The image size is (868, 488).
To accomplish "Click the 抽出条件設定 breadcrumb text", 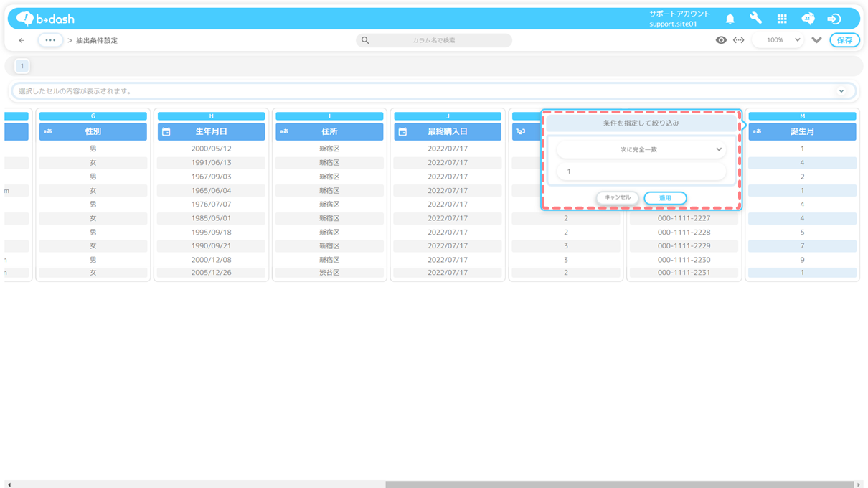I will 97,40.
